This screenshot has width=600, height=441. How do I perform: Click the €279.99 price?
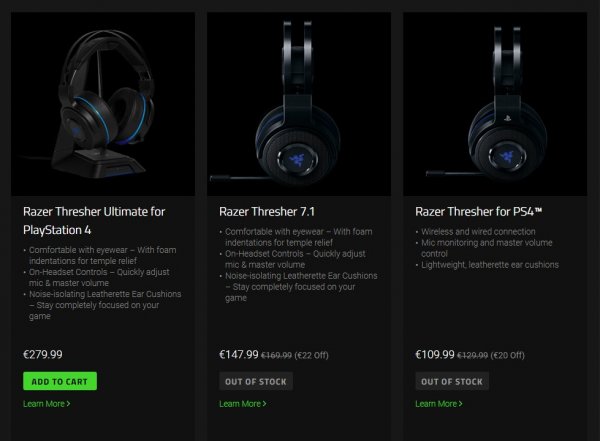point(42,354)
